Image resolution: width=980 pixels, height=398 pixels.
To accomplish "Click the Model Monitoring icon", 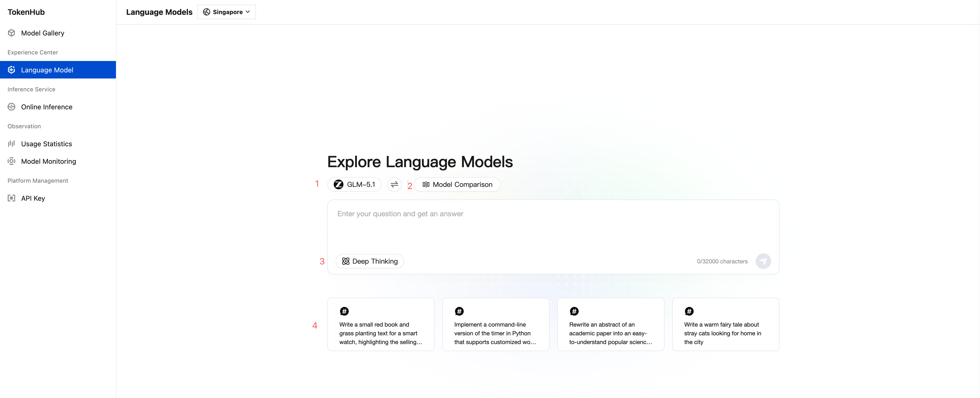I will tap(11, 161).
